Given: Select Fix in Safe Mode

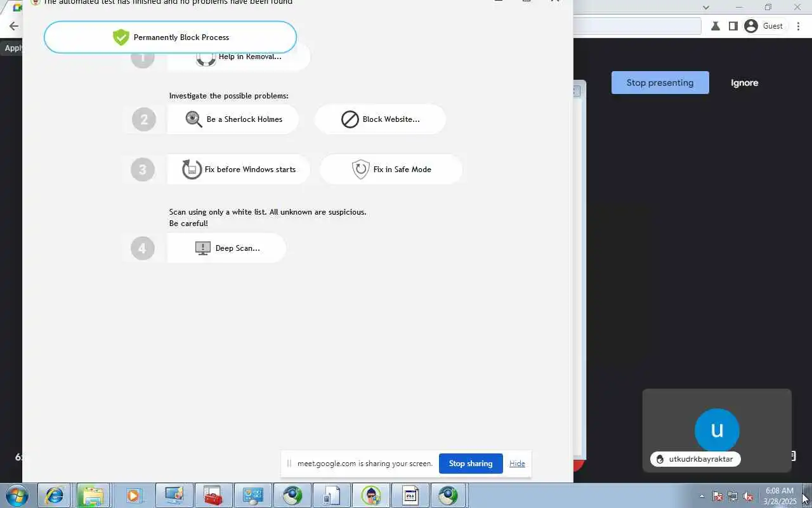Looking at the screenshot, I should point(391,169).
